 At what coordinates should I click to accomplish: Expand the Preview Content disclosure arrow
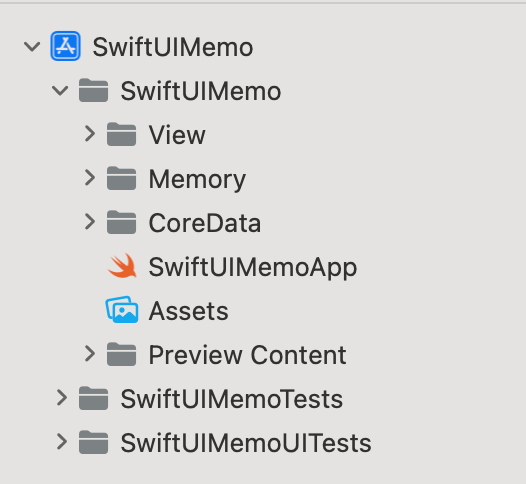coord(90,354)
